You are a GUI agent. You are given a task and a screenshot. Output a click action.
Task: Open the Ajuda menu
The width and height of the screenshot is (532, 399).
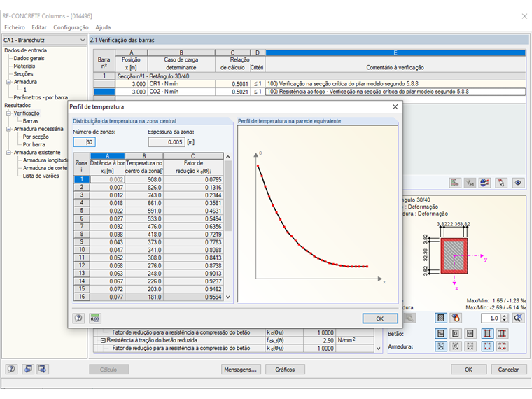pos(103,27)
